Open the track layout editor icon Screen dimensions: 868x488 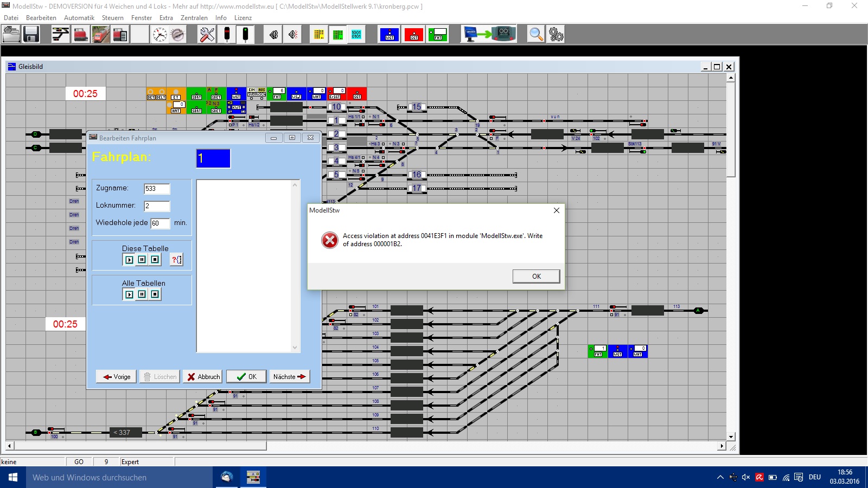coord(61,34)
